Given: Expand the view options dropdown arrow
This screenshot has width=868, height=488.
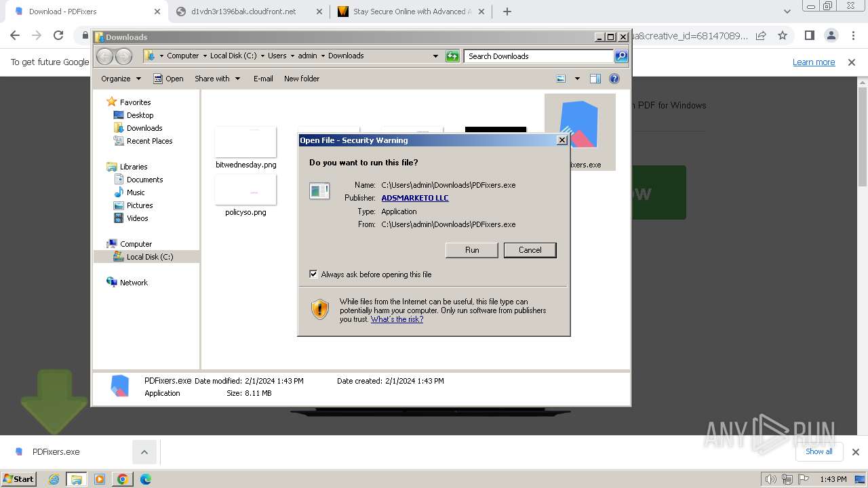Looking at the screenshot, I should click(x=577, y=79).
